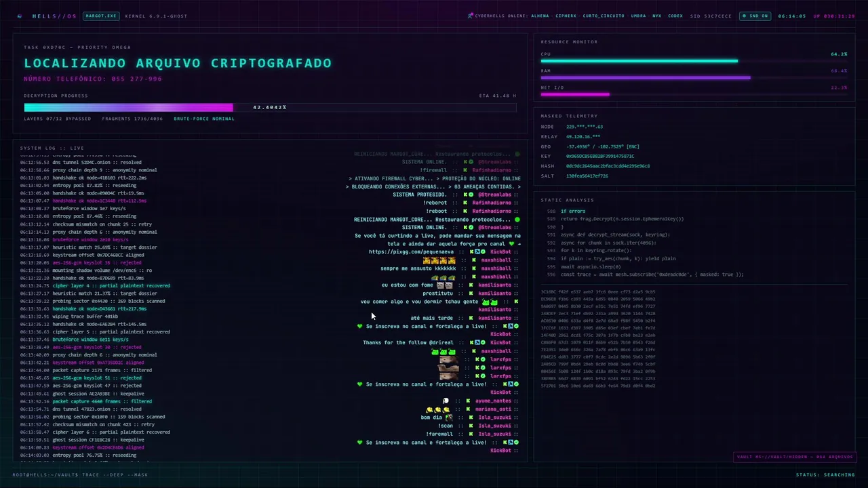Click emote after 'bom dia' message
The height and width of the screenshot is (488, 868).
[448, 418]
